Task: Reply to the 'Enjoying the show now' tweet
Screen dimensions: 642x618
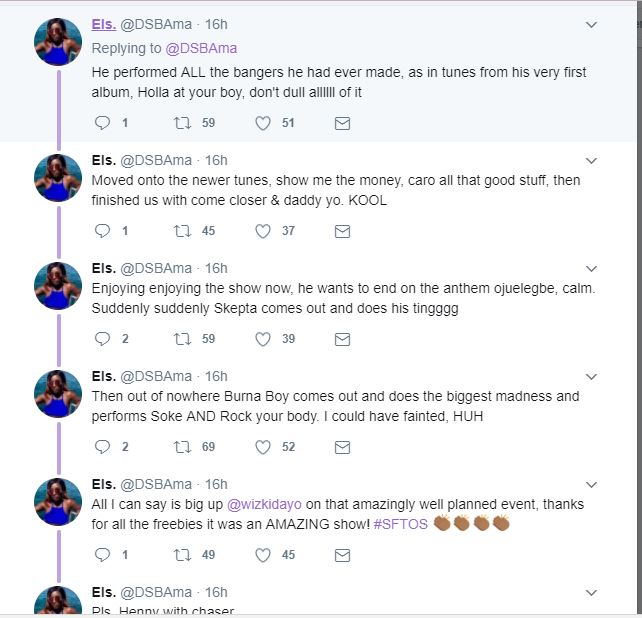Action: [x=101, y=339]
